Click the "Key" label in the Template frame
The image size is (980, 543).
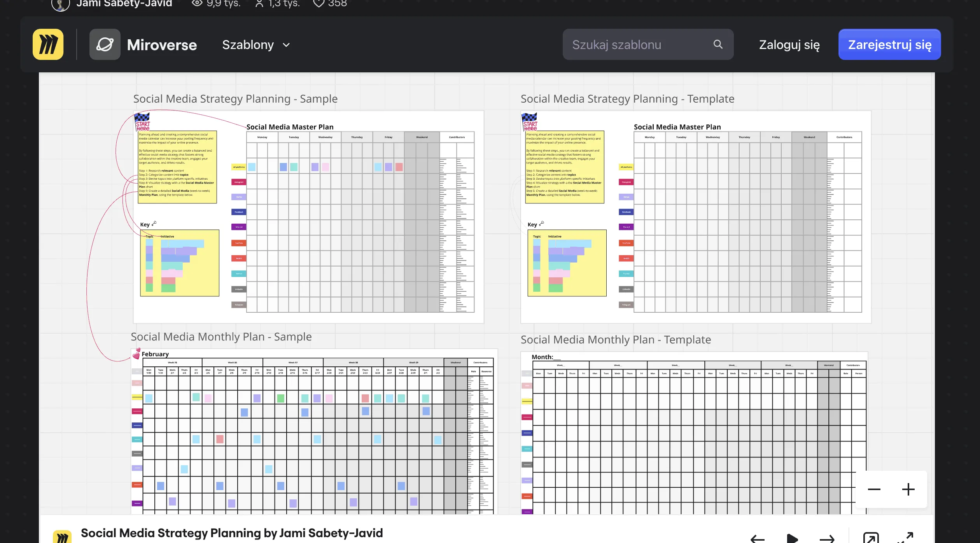(x=532, y=224)
